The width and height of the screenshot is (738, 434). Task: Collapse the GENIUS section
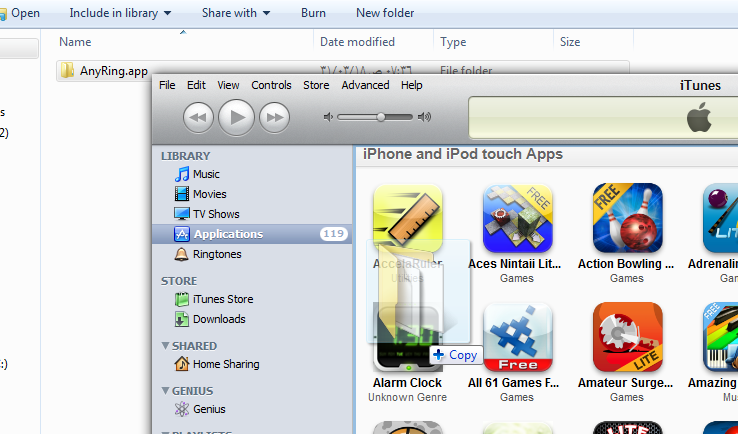click(165, 391)
